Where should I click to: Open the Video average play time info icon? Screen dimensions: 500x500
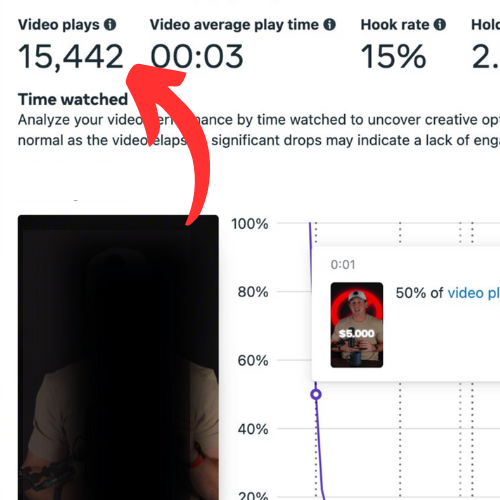click(329, 25)
